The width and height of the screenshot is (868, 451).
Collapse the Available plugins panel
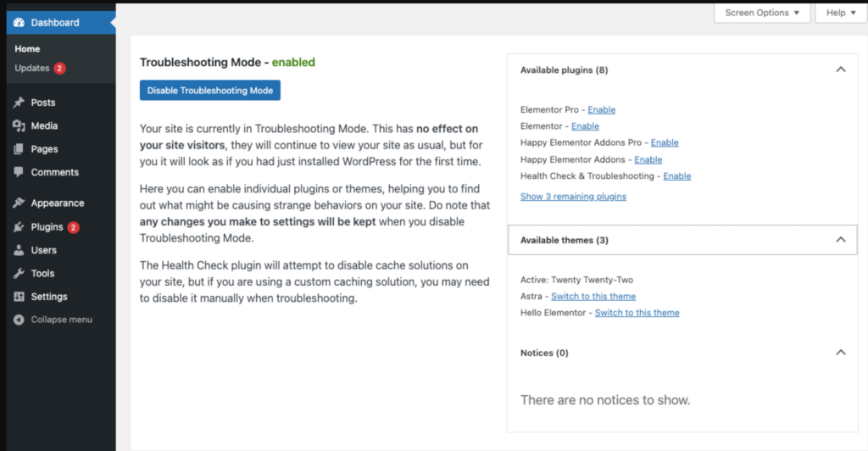840,70
